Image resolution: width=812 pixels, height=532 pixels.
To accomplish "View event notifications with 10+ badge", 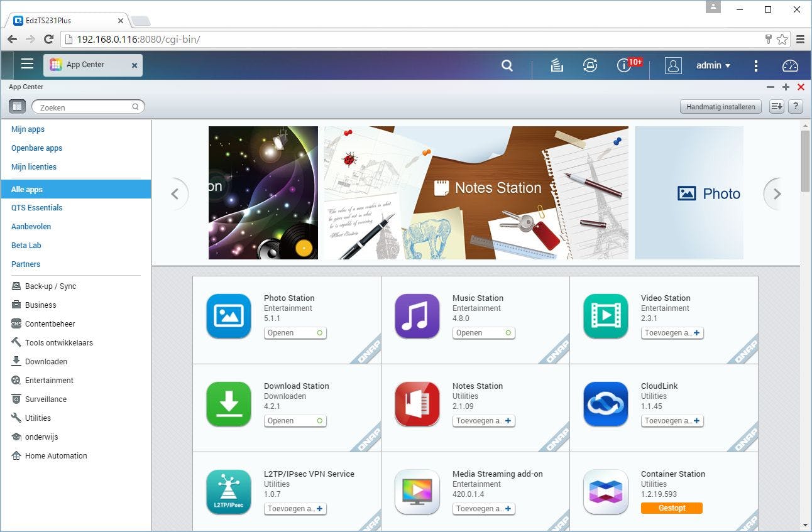I will point(628,65).
